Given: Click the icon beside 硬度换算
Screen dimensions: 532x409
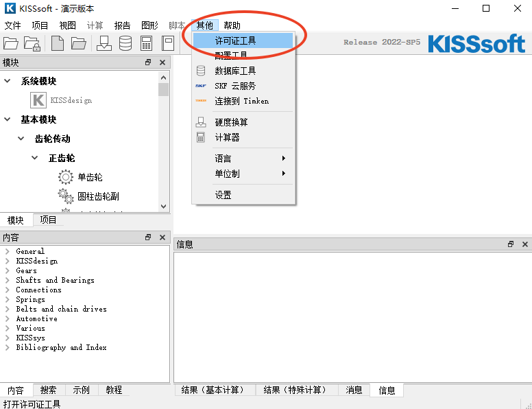Looking at the screenshot, I should pos(201,122).
